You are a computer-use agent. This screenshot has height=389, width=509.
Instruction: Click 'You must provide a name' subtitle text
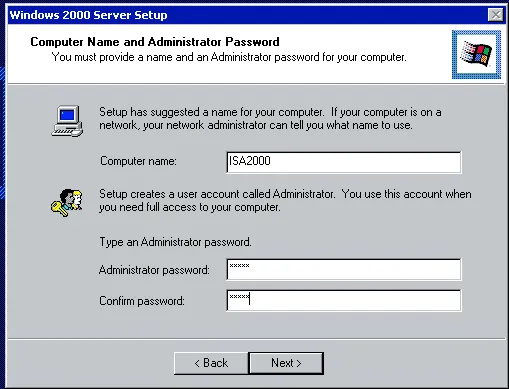pos(229,57)
